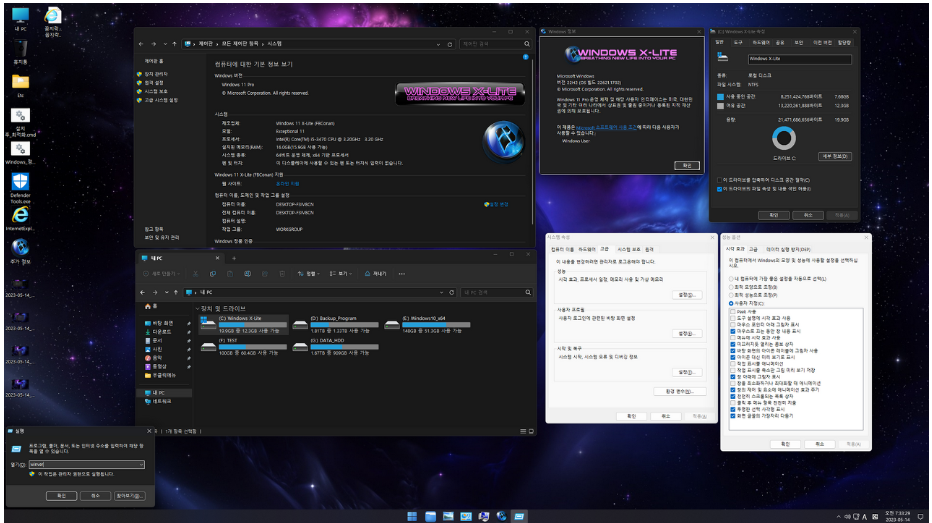Open recent locations chevron in 내 PC Explorer
Screen dimensions: 932x523
point(166,292)
